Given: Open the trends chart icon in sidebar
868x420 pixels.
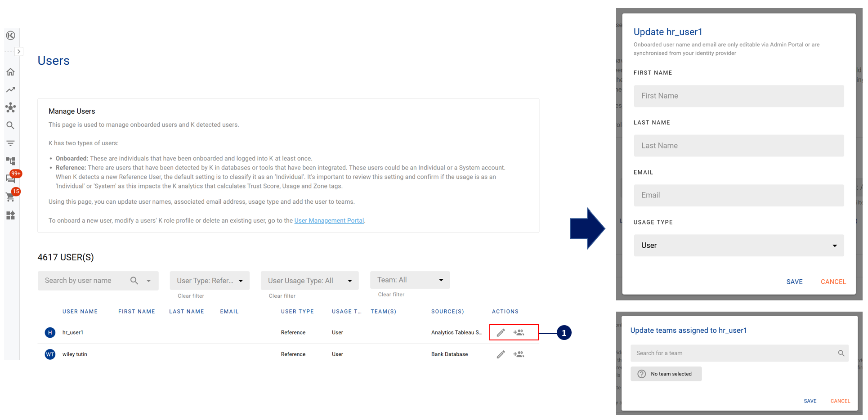Looking at the screenshot, I should click(10, 90).
